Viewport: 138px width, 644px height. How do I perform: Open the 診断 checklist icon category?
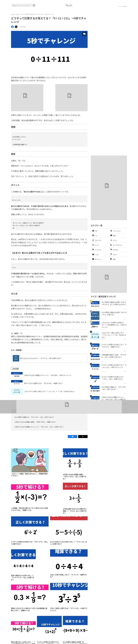coord(111,259)
